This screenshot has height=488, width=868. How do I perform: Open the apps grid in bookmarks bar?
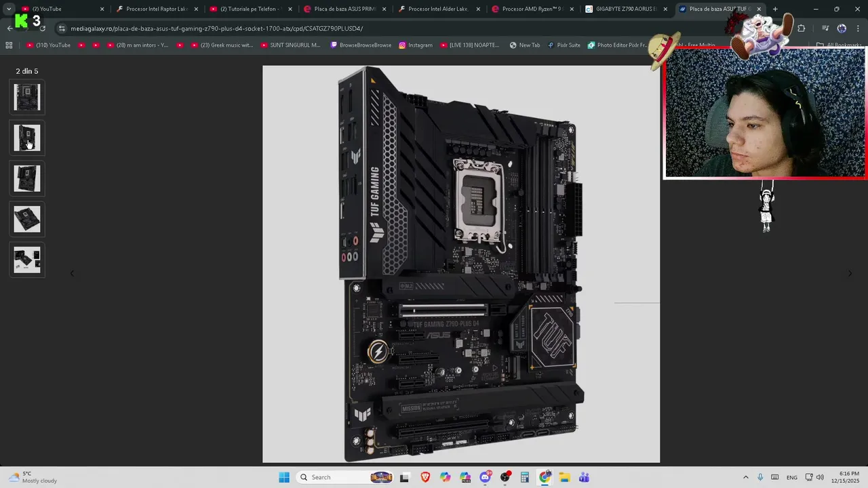coord(9,45)
